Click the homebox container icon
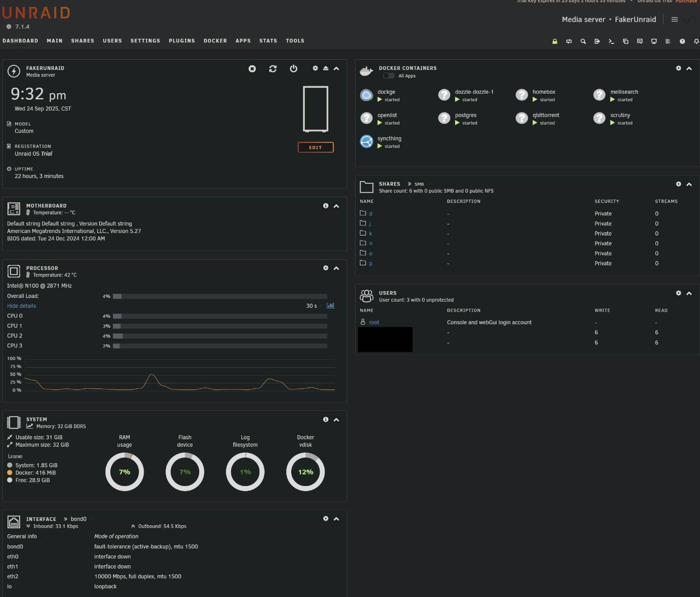Image resolution: width=700 pixels, height=597 pixels. 522,95
